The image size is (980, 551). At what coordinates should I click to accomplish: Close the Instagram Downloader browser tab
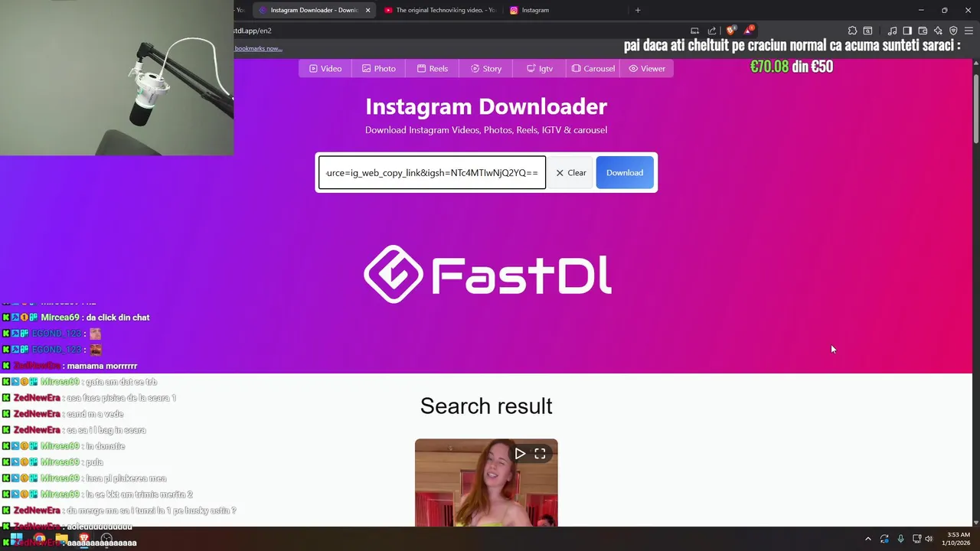[x=368, y=10]
